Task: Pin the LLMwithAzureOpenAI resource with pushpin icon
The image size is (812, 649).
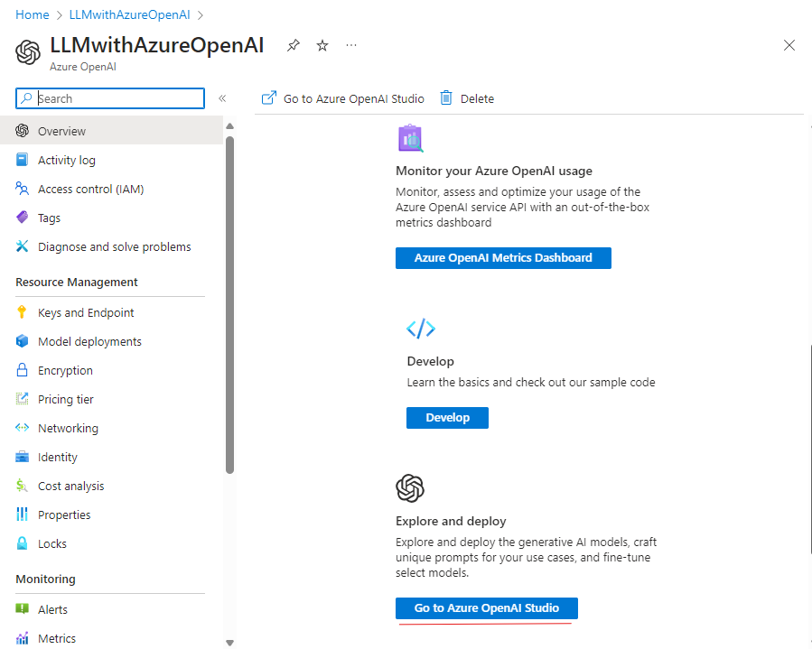Action: [294, 45]
